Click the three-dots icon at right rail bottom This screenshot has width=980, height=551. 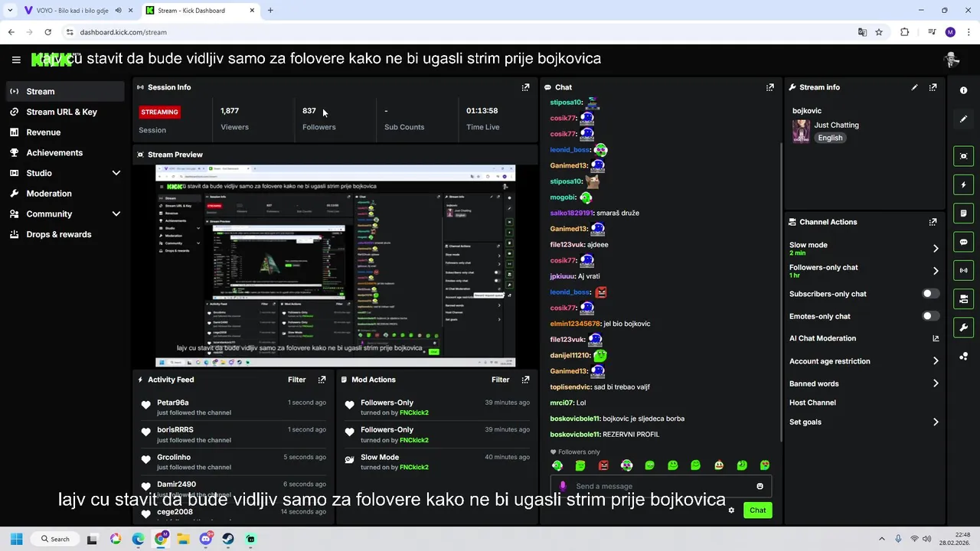963,356
